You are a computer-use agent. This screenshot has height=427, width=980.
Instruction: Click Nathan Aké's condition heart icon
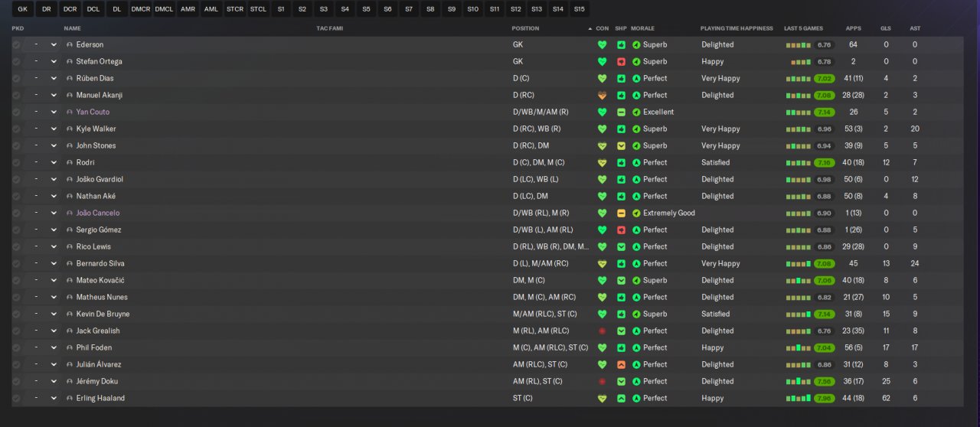coord(602,196)
